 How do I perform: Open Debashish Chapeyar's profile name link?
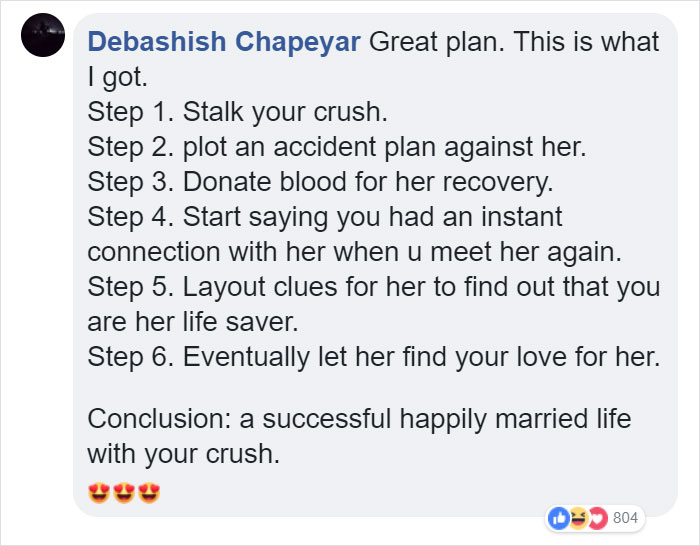click(224, 42)
